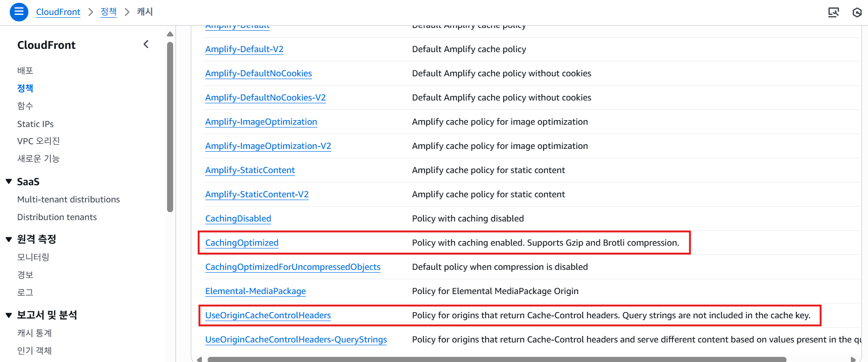This screenshot has width=868, height=362.
Task: Open the hamburger navigation menu
Action: click(19, 12)
